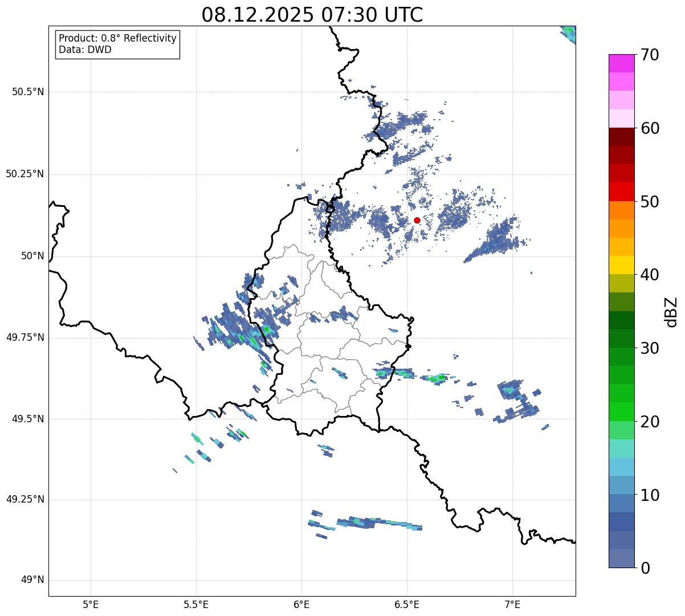The width and height of the screenshot is (685, 616).
Task: Click the red radar site marker
Action: pos(417,220)
